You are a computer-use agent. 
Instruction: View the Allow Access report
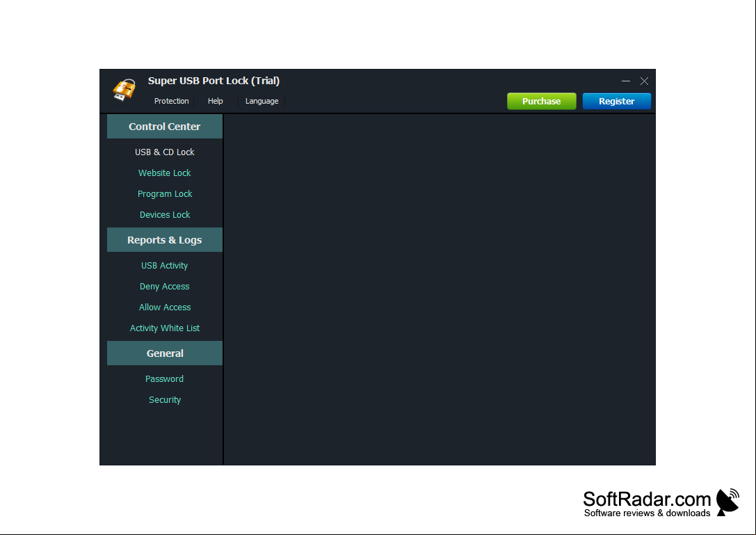[164, 308]
